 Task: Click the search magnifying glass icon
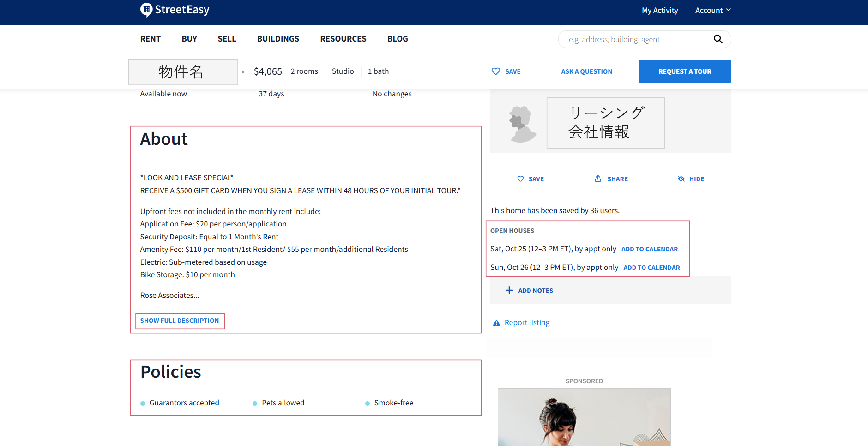click(717, 39)
